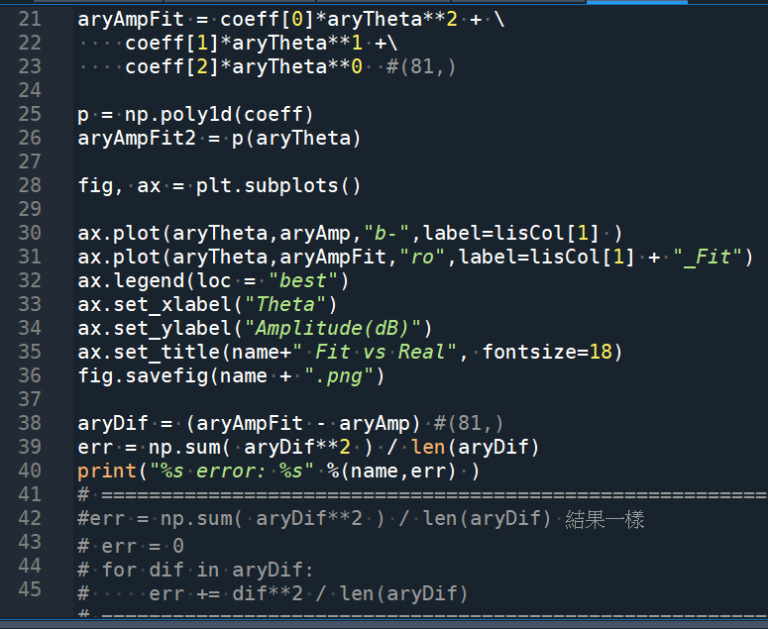
Task: Click the "best" legend location string
Action: point(303,281)
